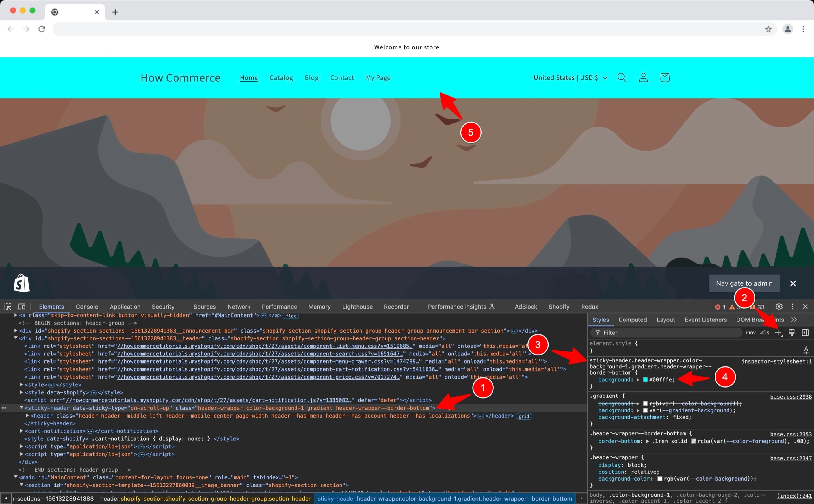Open the Event Listeners pane tab
This screenshot has height=504, width=814.
[706, 320]
